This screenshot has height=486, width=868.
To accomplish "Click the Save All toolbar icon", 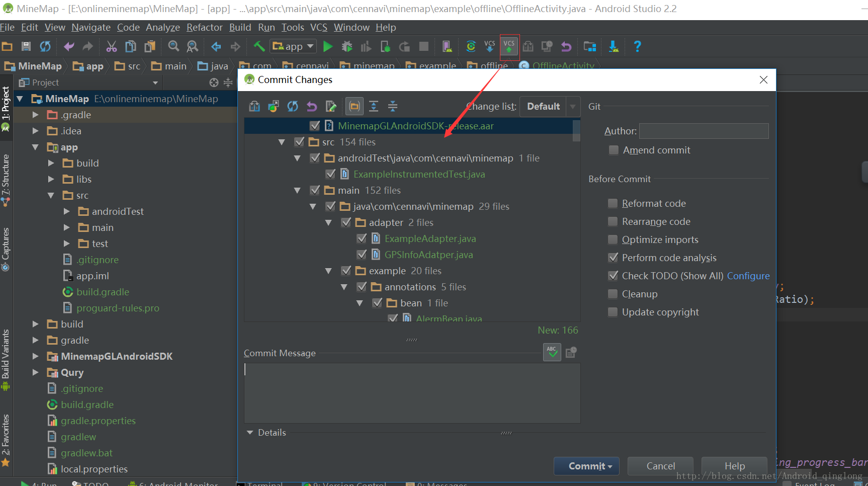I will (26, 47).
